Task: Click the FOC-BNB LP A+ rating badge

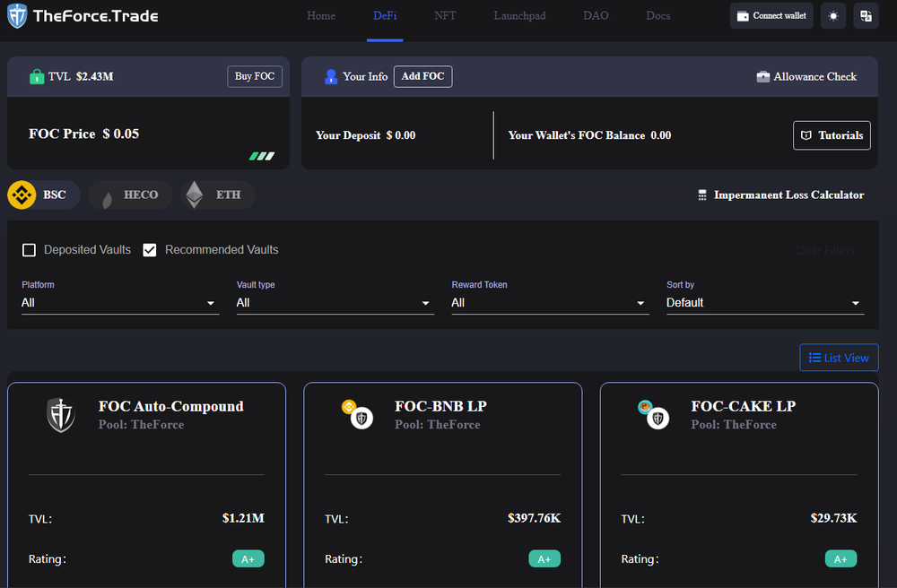Action: click(544, 558)
